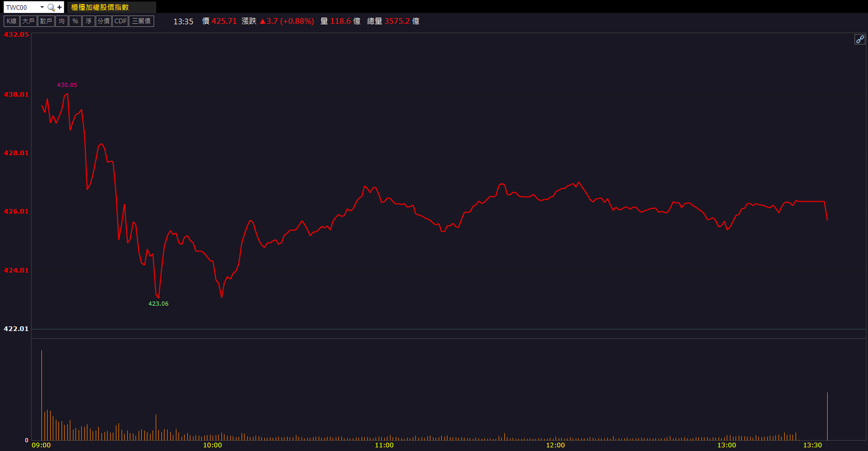Click the 13:30 time axis label
868x451 pixels.
[812, 445]
